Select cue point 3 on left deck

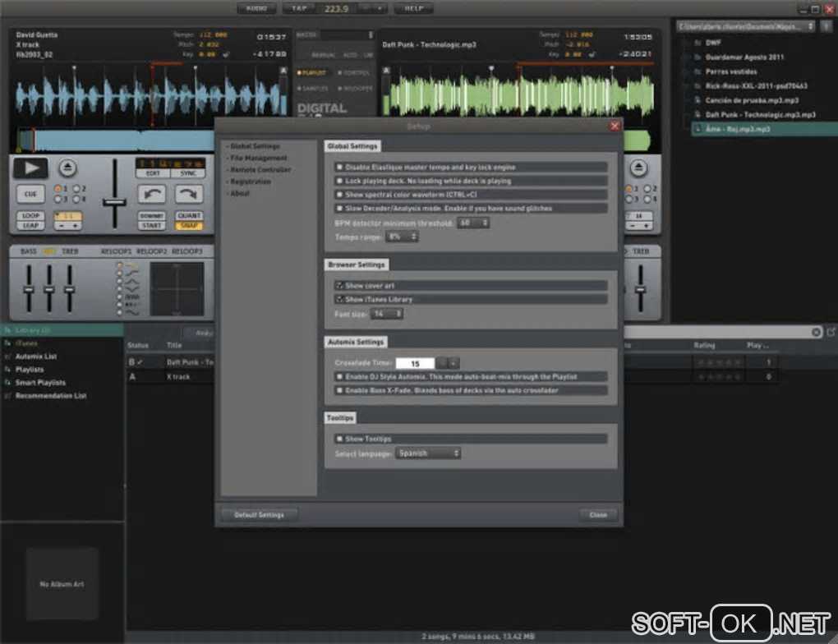58,200
